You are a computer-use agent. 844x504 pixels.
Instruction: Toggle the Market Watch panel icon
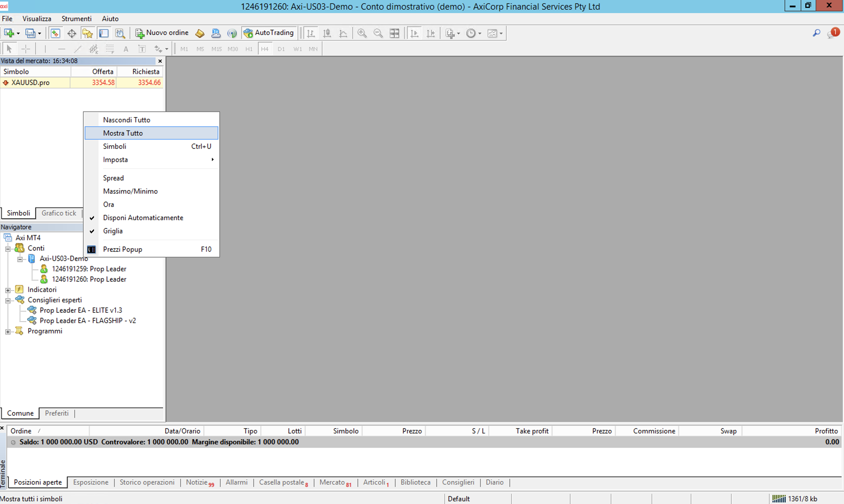coord(55,33)
